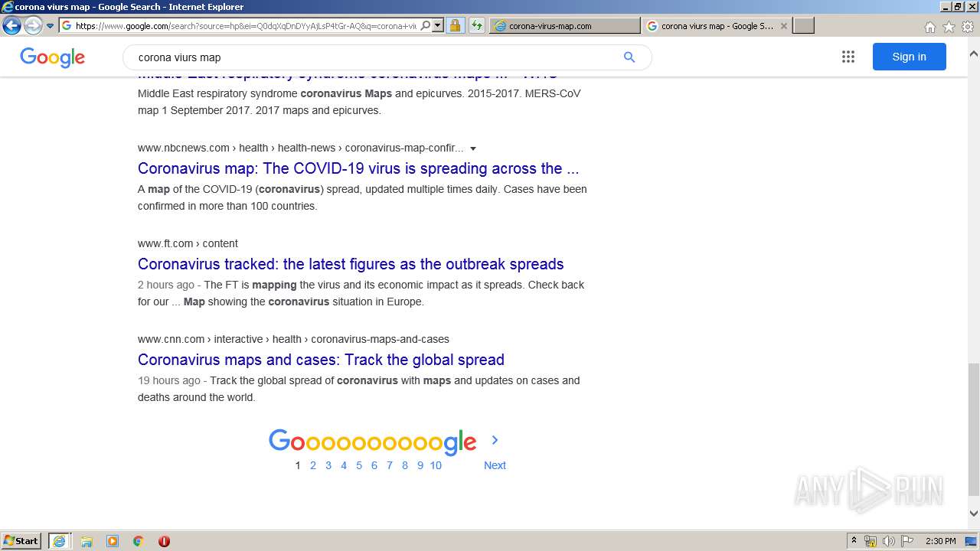Click the security lock icon
The width and height of the screenshot is (980, 551).
click(455, 25)
